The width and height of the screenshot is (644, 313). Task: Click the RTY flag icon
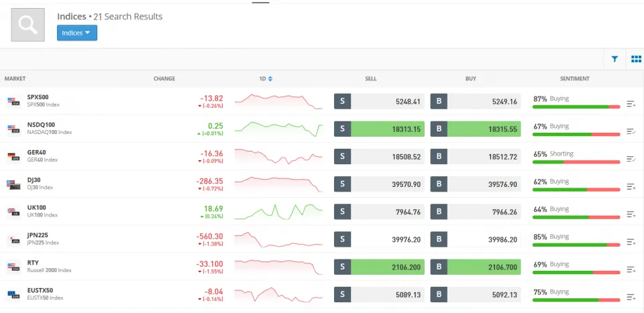(x=13, y=267)
